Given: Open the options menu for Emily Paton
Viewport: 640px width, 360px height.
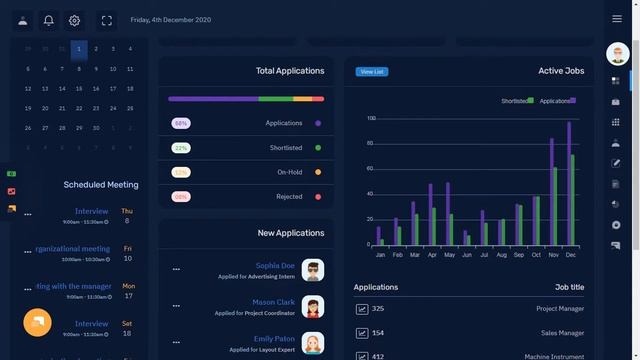Looking at the screenshot, I should point(176,342).
